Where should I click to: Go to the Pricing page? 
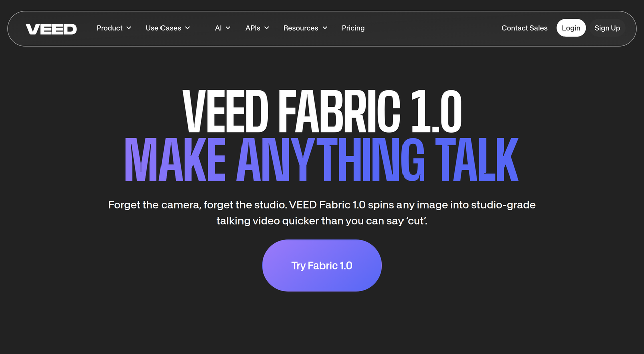coord(353,28)
